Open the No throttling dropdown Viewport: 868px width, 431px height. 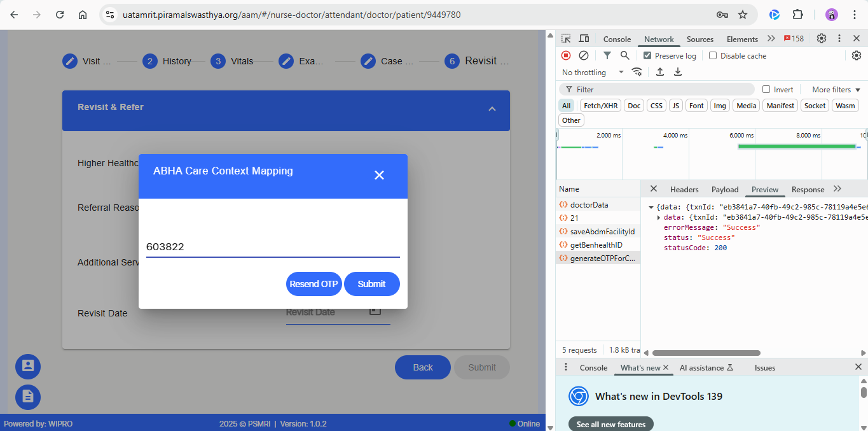pos(592,73)
